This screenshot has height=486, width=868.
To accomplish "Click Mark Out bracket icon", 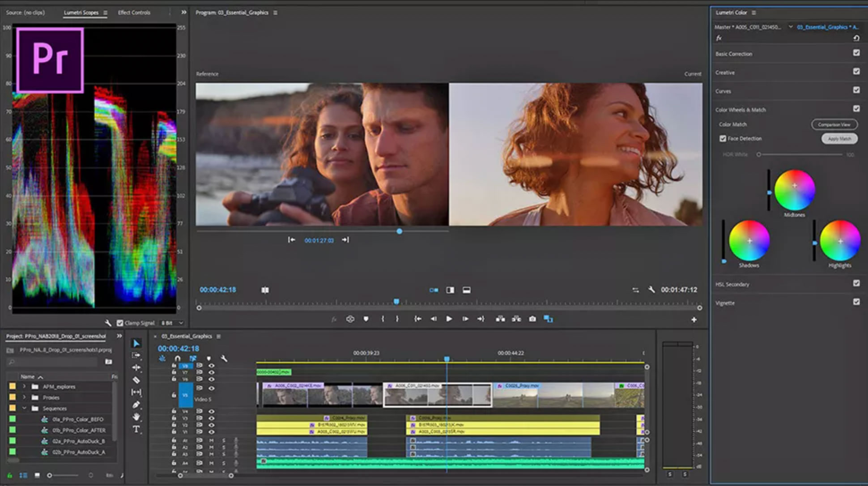I will (397, 319).
